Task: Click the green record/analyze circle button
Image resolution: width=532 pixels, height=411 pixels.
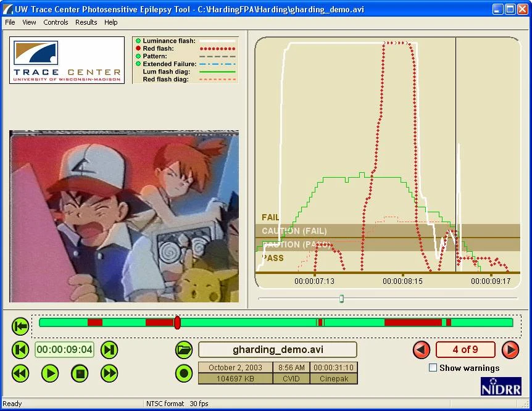Action: coord(184,373)
